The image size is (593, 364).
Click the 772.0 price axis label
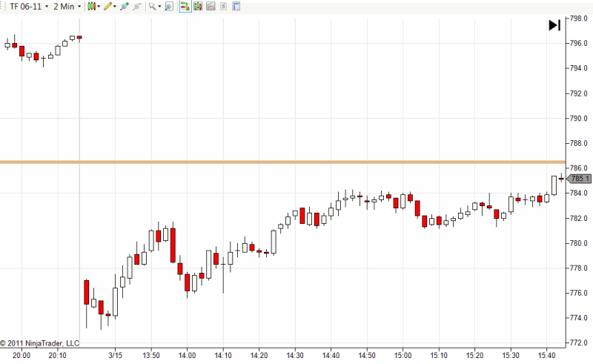click(x=579, y=343)
